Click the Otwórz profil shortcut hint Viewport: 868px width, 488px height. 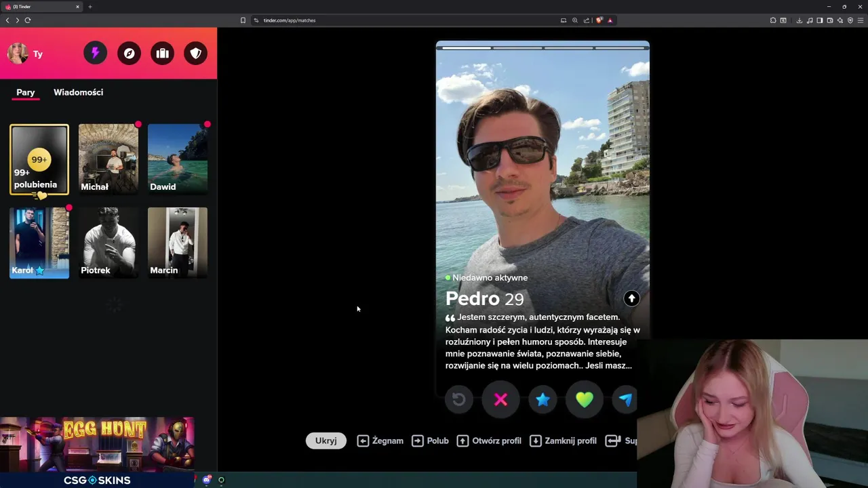(489, 441)
